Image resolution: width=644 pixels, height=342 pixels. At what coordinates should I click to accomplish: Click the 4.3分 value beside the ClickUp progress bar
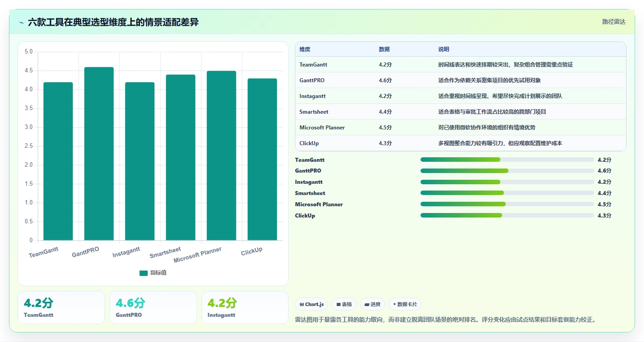[605, 216]
